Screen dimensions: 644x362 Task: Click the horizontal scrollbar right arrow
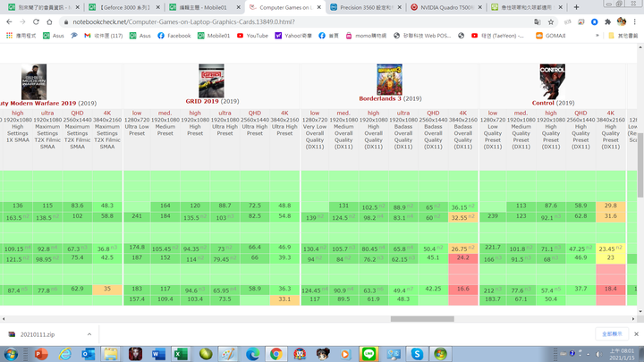click(633, 319)
